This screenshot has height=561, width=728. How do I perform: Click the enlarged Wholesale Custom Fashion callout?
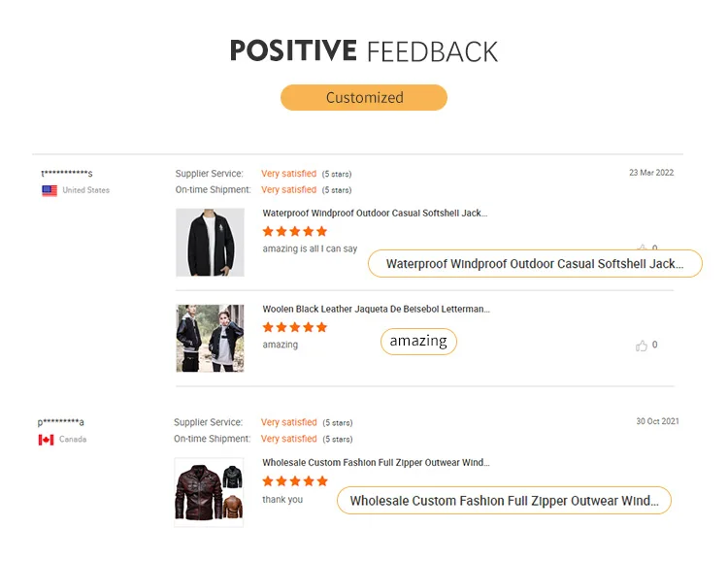504,501
